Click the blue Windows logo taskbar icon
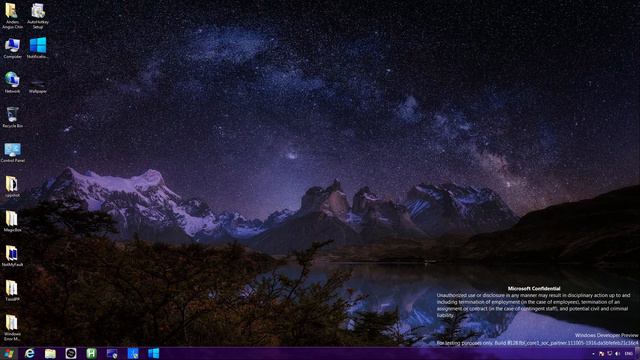Viewport: 640px width, 360px height. [153, 353]
